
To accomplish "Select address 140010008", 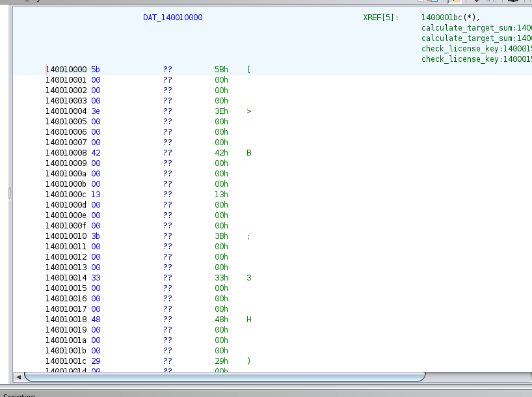I will coord(66,153).
